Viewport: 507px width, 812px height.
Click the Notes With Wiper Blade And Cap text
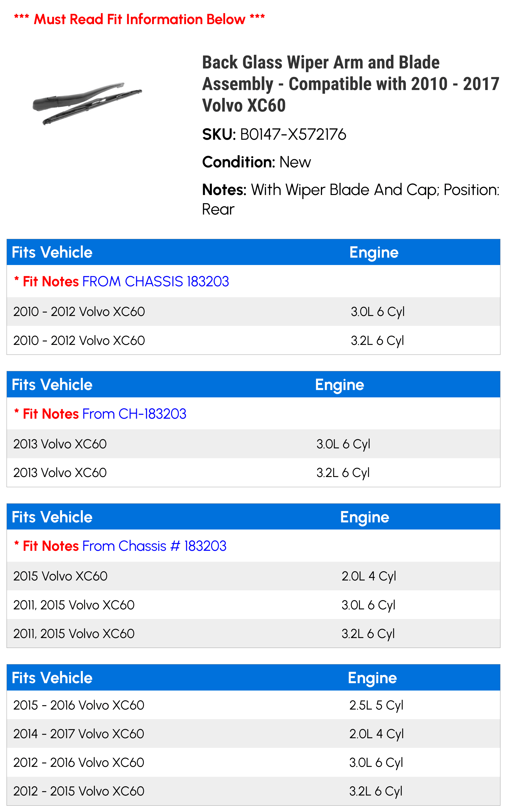351,199
